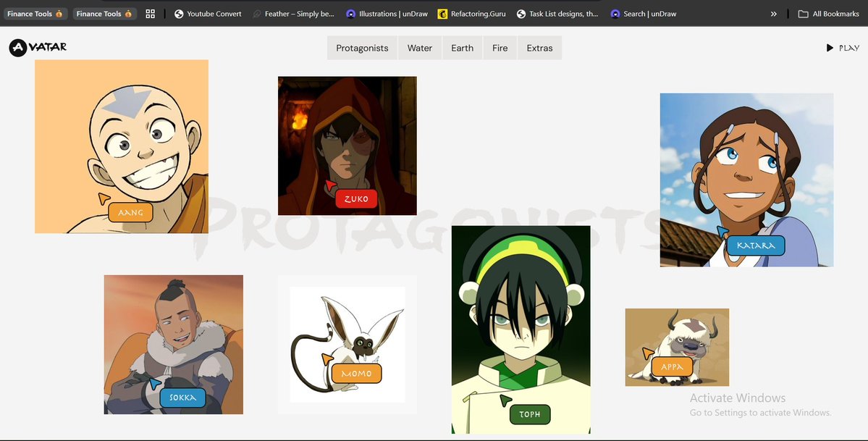Screen dimensions: 868x441
Task: Click the blue Katara name tag
Action: click(756, 245)
